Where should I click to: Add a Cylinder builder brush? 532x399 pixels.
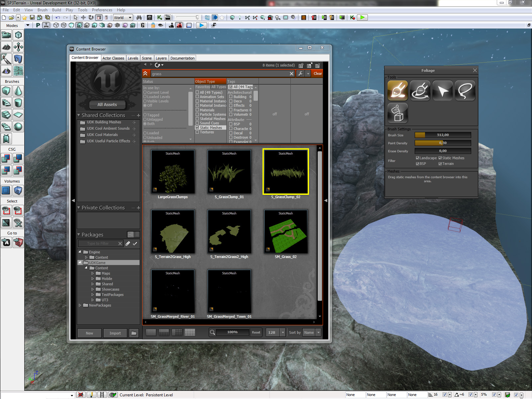[18, 103]
